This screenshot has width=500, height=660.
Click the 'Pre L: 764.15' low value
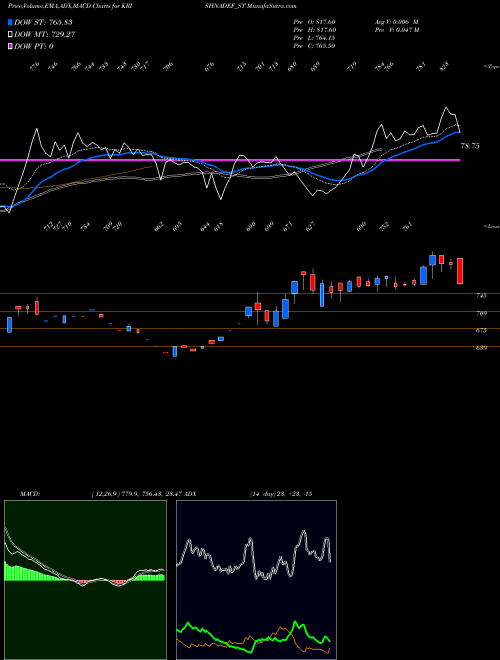[x=314, y=38]
